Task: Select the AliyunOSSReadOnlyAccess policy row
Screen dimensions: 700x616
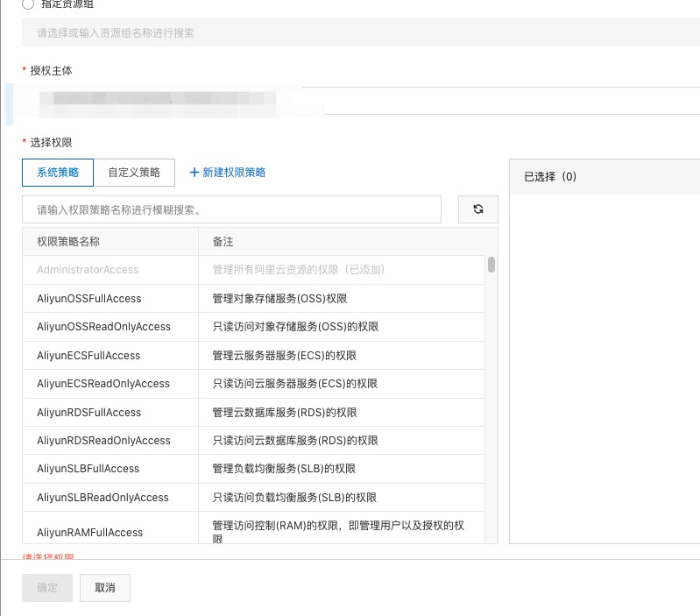Action: pos(253,327)
